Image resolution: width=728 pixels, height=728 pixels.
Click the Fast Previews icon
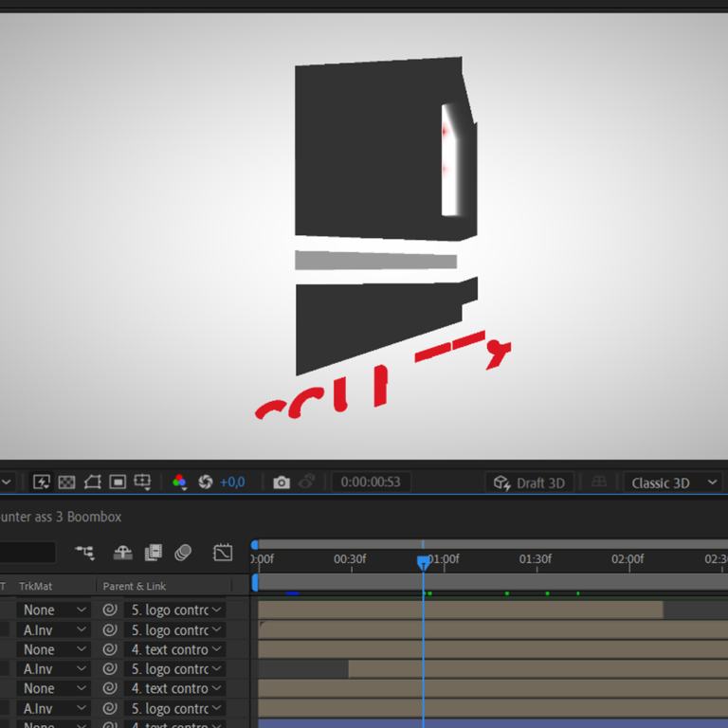pos(42,482)
